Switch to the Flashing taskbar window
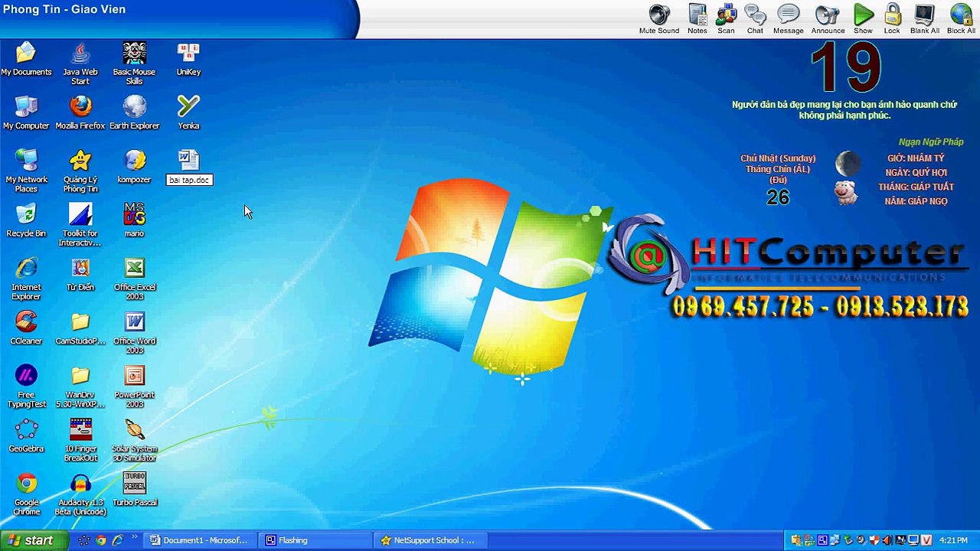 coord(314,540)
